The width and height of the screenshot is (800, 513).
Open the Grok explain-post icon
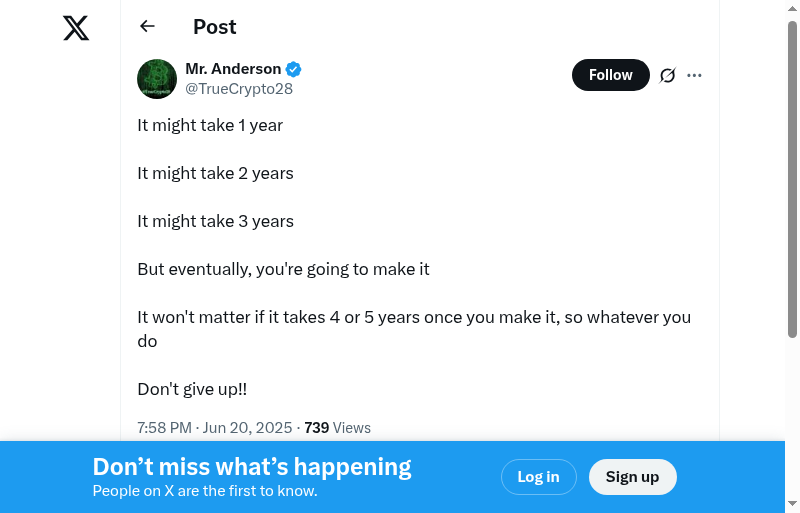click(668, 75)
